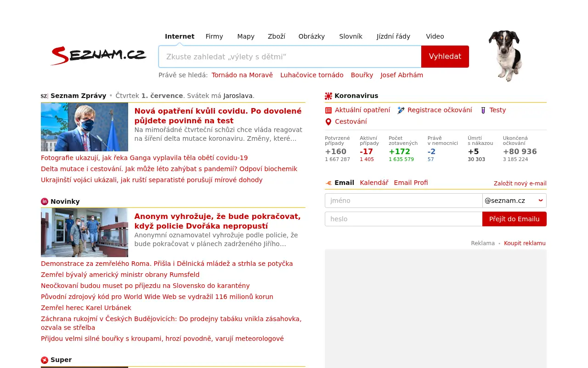Click the Koronavirus virus icon
Screen dimensions: 588x368
[x=328, y=96]
